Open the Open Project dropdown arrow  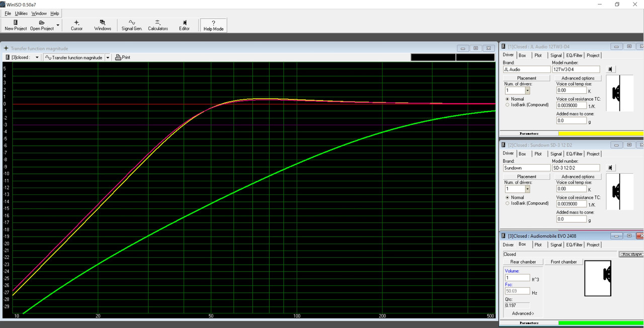[x=58, y=25]
